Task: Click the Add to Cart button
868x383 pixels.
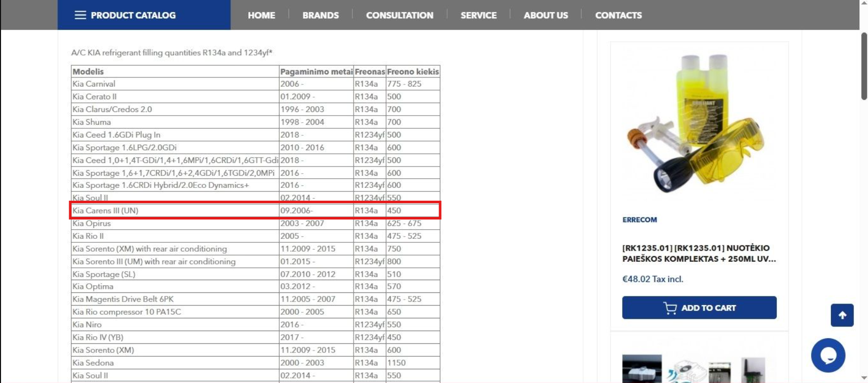Action: [699, 308]
